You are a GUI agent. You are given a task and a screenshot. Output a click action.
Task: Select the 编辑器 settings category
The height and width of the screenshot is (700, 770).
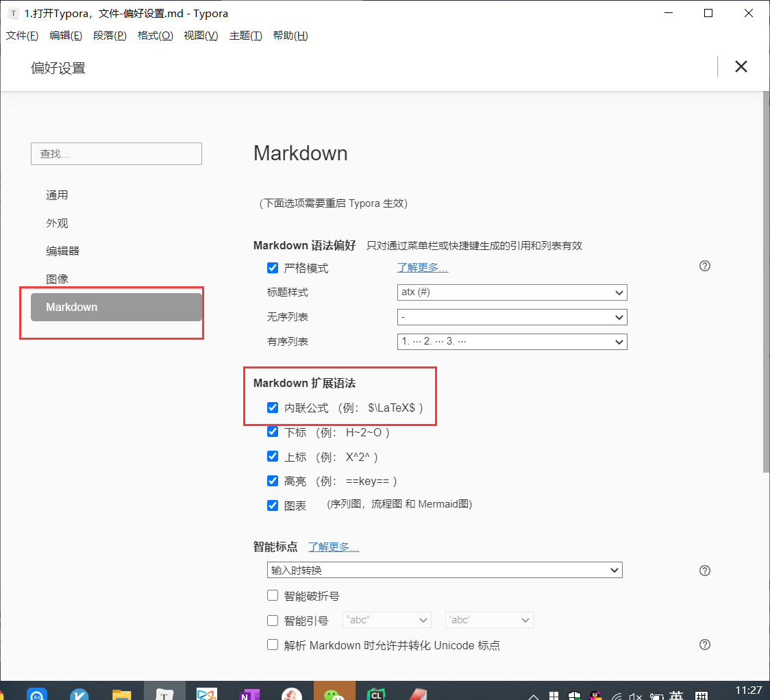tap(62, 251)
